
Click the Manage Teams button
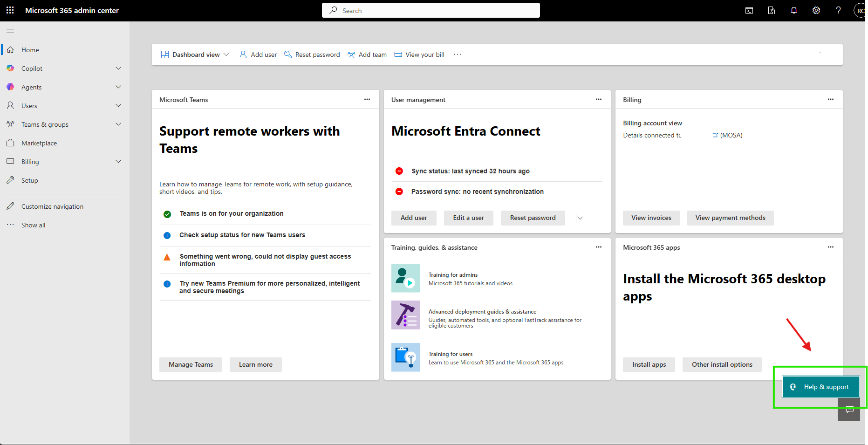(191, 365)
